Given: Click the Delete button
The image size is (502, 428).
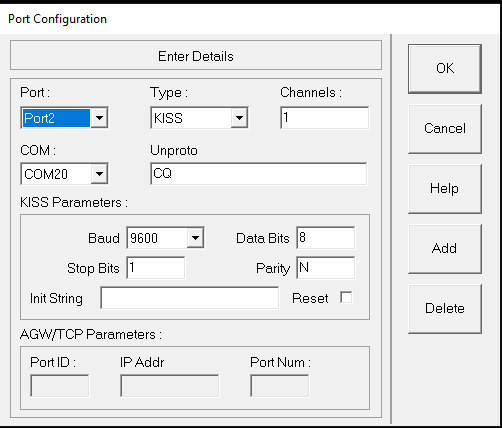Looking at the screenshot, I should coord(445,309).
